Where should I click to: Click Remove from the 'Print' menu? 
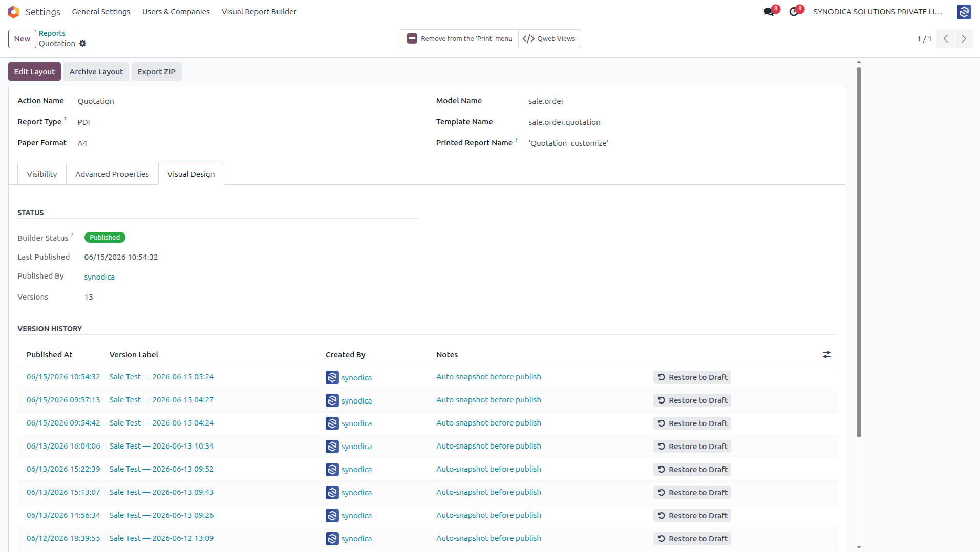click(x=459, y=39)
